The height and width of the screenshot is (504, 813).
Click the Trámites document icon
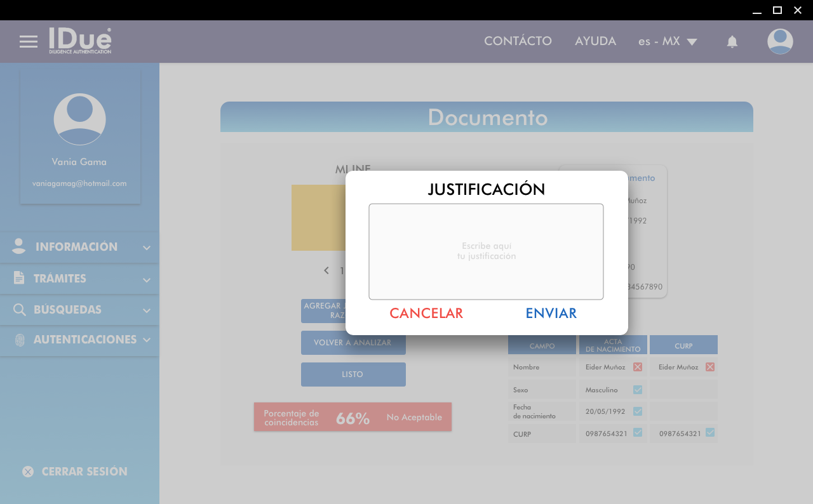19,278
